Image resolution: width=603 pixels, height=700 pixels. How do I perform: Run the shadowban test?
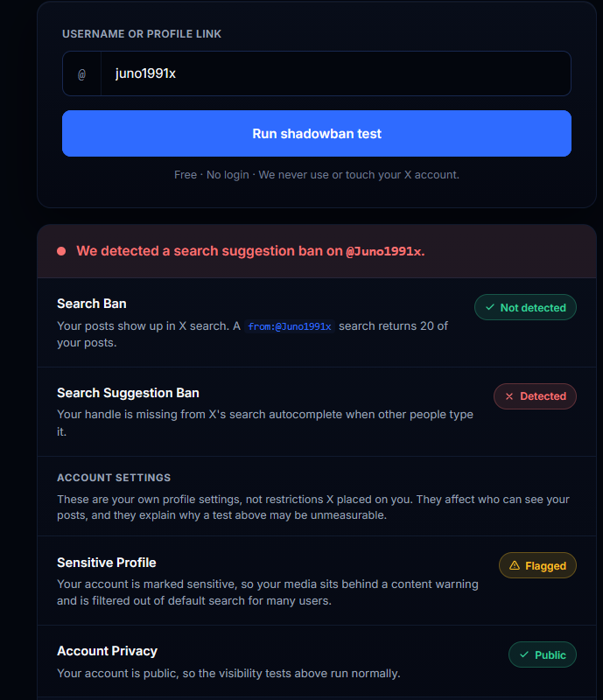click(317, 134)
